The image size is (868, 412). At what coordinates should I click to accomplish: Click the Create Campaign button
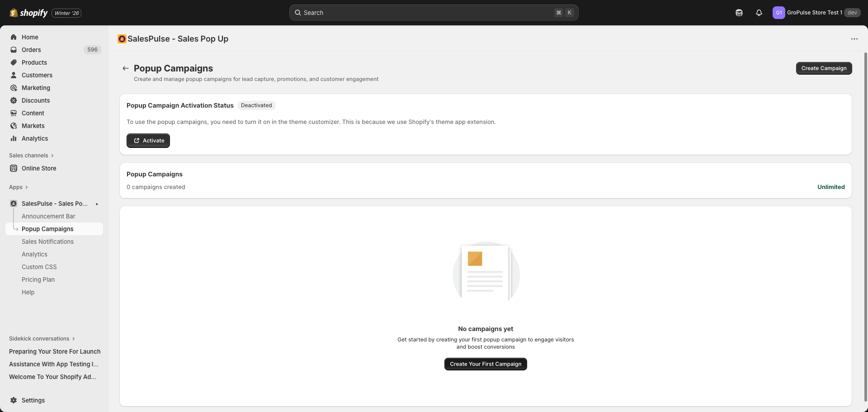point(824,68)
